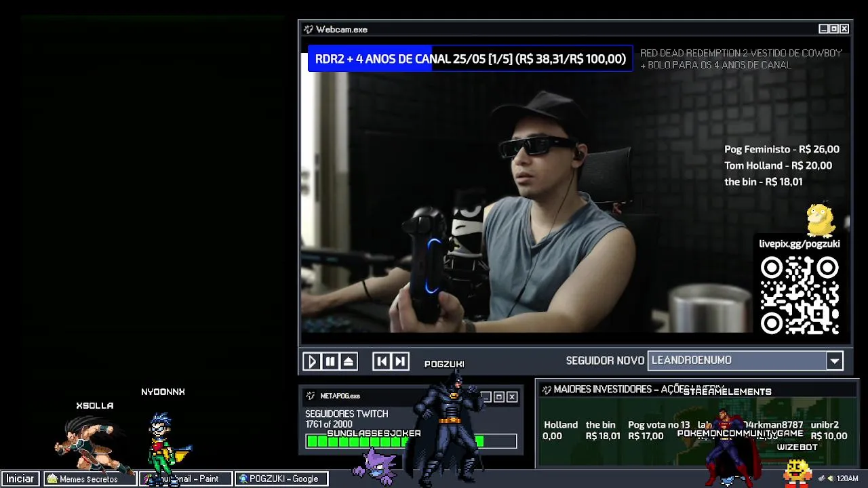This screenshot has width=868, height=488.
Task: Click 'the bin' entry in investors ticker
Action: click(602, 430)
